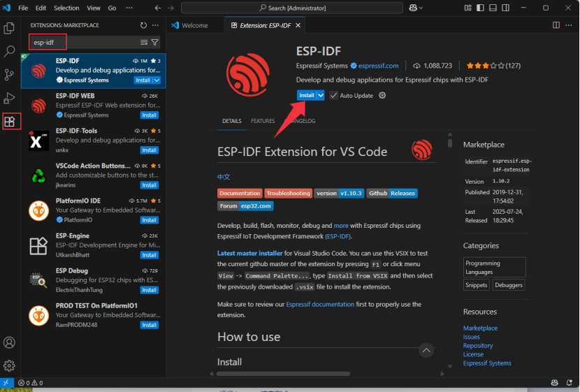Open Extensions panel more actions menu
This screenshot has height=392, width=580.
coord(155,25)
